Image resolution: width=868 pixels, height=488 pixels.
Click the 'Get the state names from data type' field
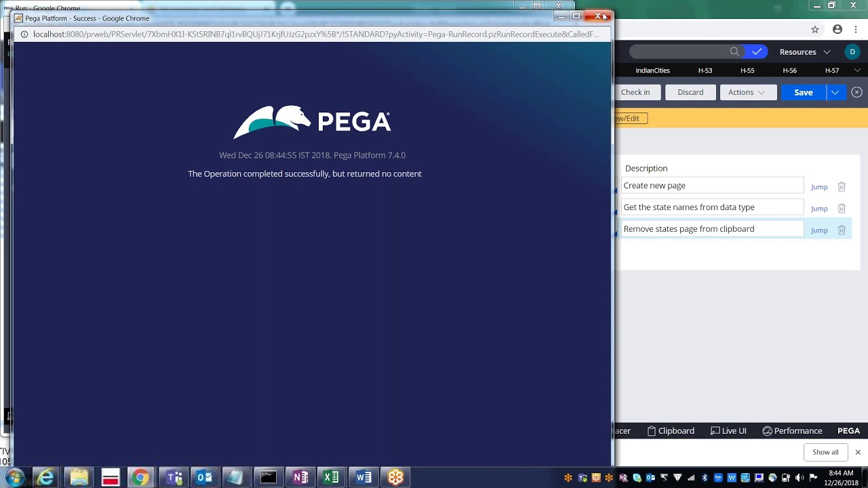click(712, 207)
